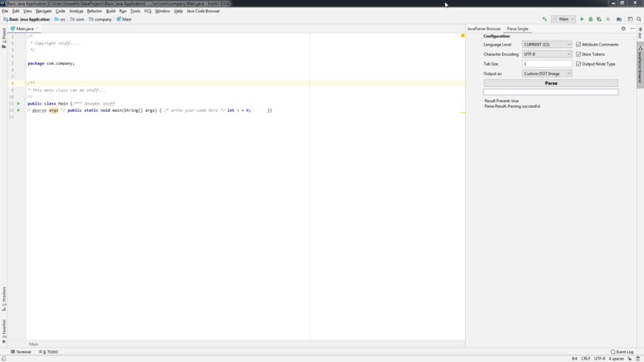Open the Structure tool window stripe
This screenshot has height=362, width=644.
tap(4, 299)
